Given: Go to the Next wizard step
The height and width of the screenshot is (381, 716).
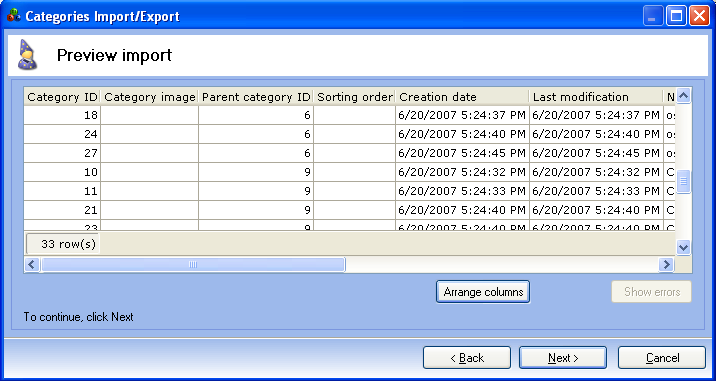Looking at the screenshot, I should 563,358.
